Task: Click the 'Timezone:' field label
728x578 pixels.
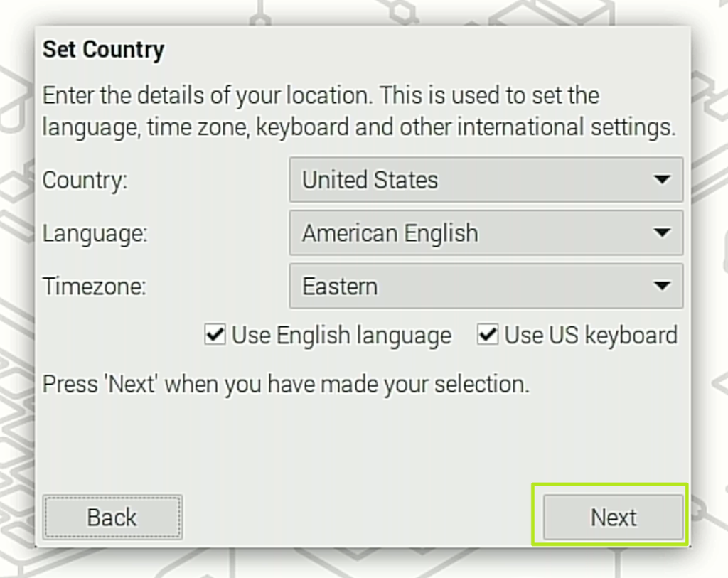Action: (94, 287)
